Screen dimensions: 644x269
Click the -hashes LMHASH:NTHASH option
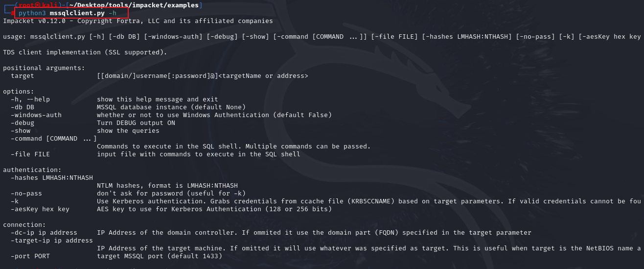pos(52,178)
